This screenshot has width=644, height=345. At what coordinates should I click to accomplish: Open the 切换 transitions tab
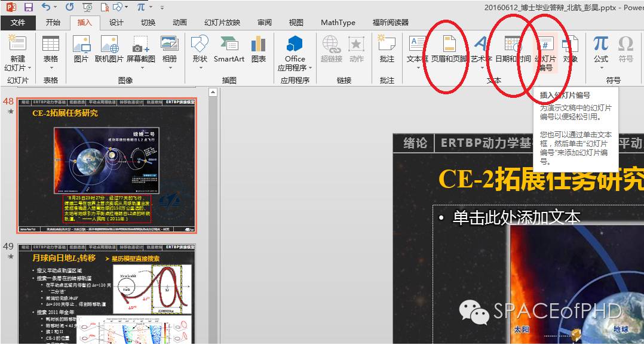tap(148, 23)
